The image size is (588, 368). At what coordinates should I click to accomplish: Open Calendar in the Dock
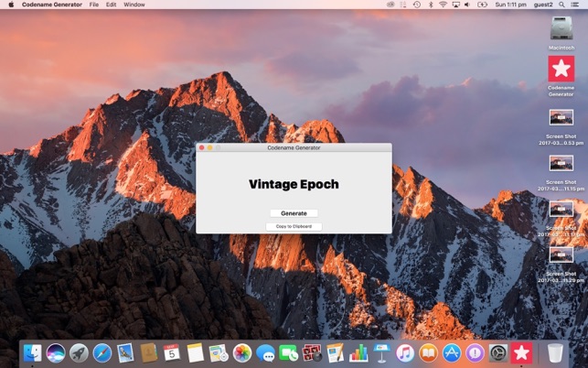point(172,353)
